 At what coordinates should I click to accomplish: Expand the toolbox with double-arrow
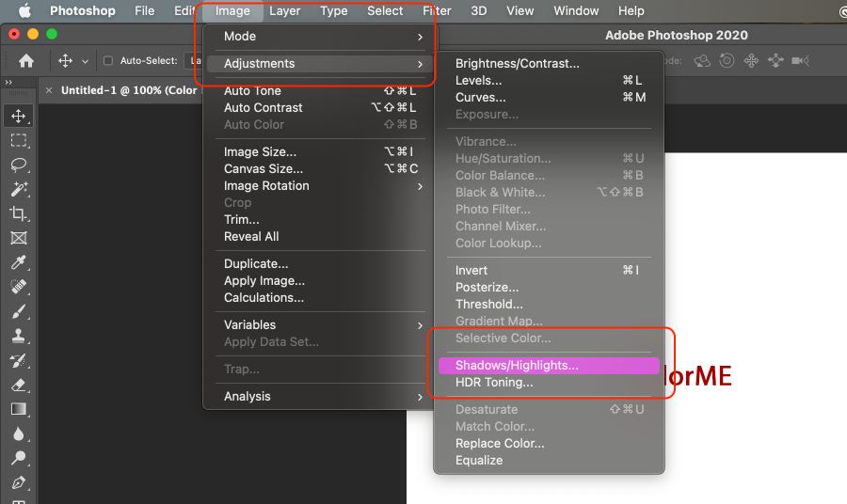pos(8,83)
